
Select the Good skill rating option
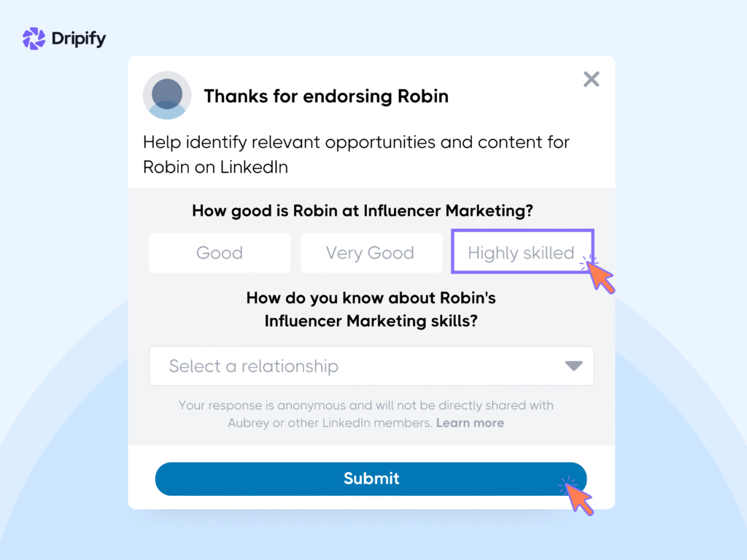(x=219, y=253)
